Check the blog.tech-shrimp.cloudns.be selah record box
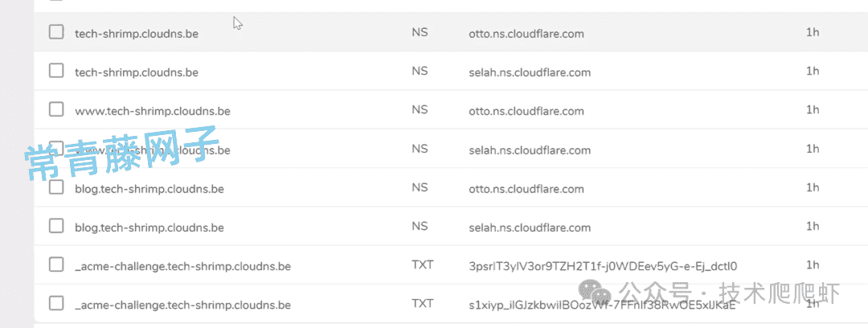868x328 pixels. [x=56, y=226]
